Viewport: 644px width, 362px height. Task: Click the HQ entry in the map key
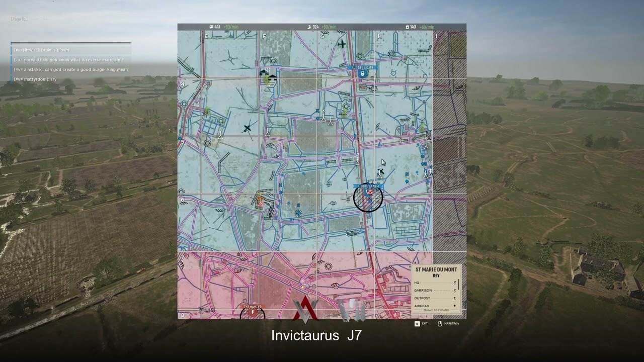tap(435, 283)
